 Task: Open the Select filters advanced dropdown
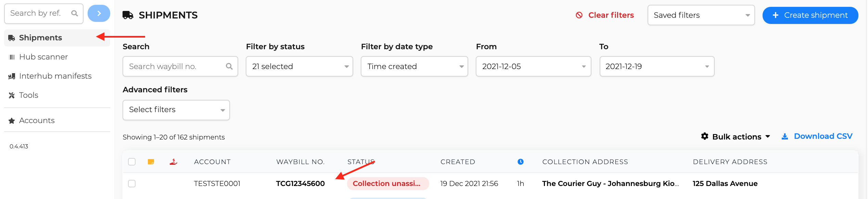(176, 110)
